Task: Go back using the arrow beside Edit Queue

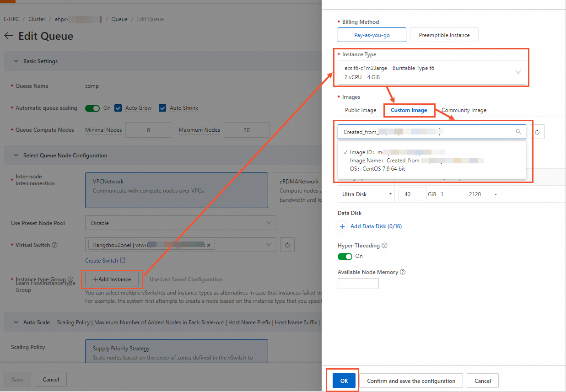Action: [8, 36]
